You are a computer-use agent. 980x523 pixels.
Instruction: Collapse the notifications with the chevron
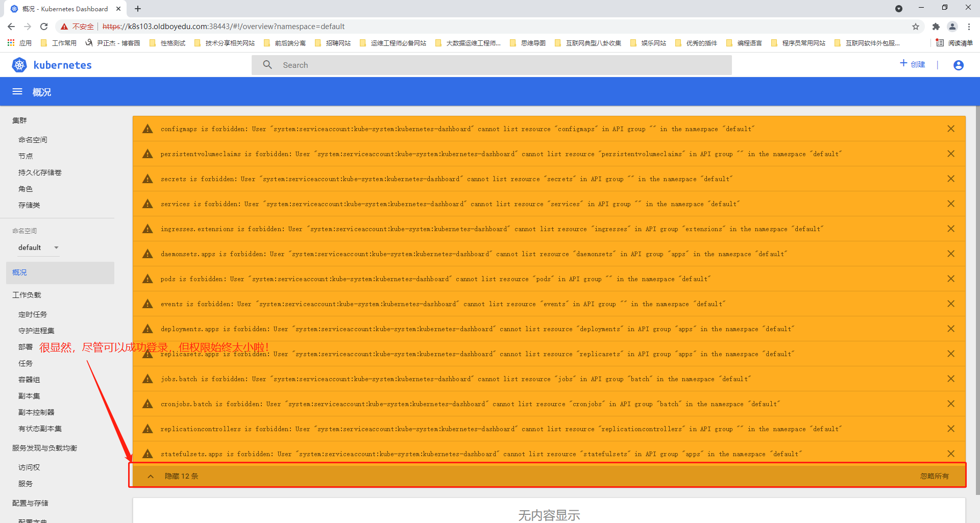[151, 476]
